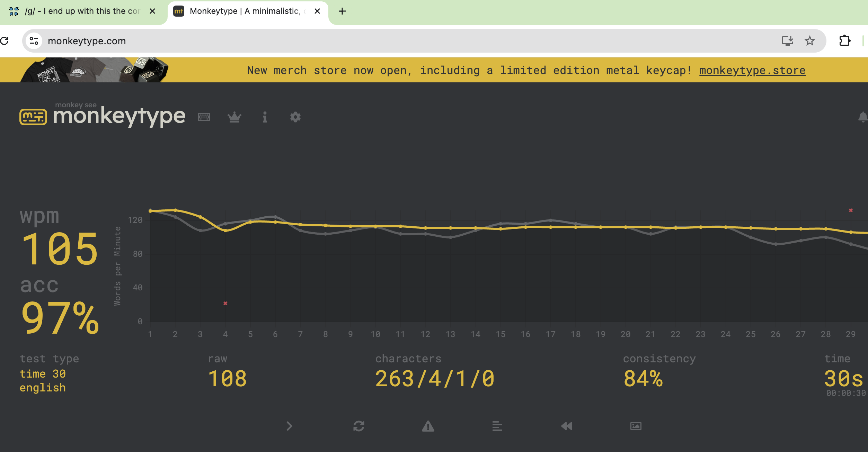Viewport: 868px width, 452px height.
Task: Practice missed words warning triangle icon
Action: tap(428, 426)
